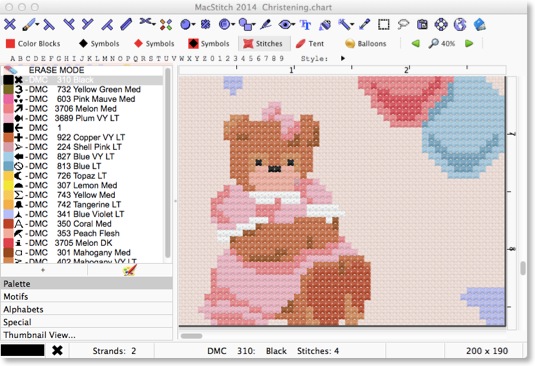
Task: Switch to black-on-red Symbols view
Action: [x=209, y=43]
